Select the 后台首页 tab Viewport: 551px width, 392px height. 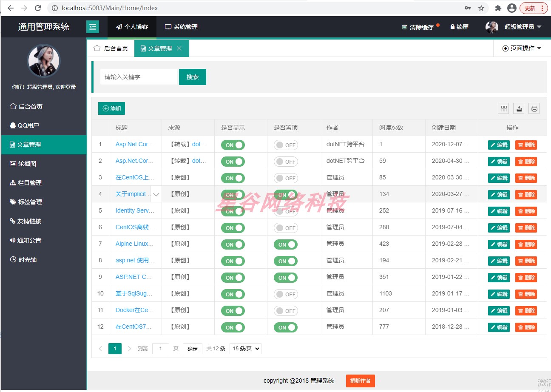(x=111, y=48)
